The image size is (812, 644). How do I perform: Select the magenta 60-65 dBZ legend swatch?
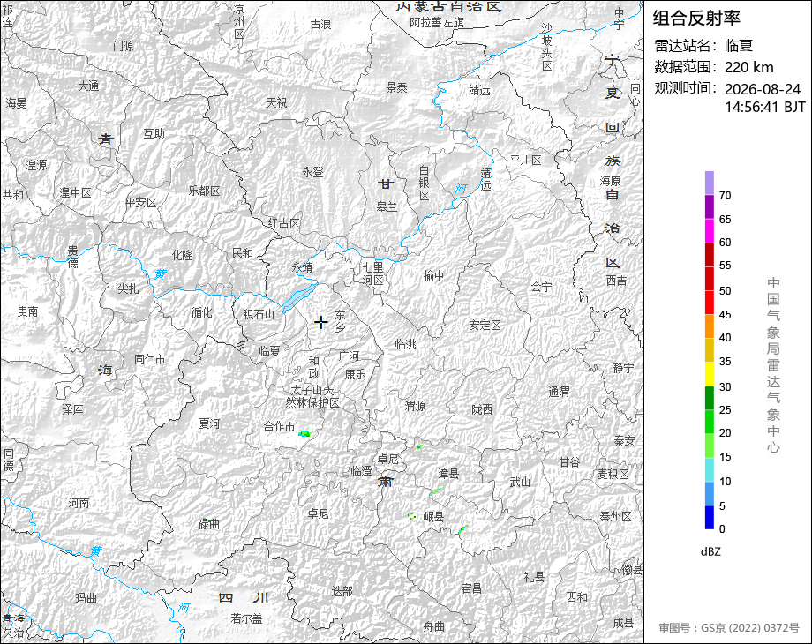(710, 231)
